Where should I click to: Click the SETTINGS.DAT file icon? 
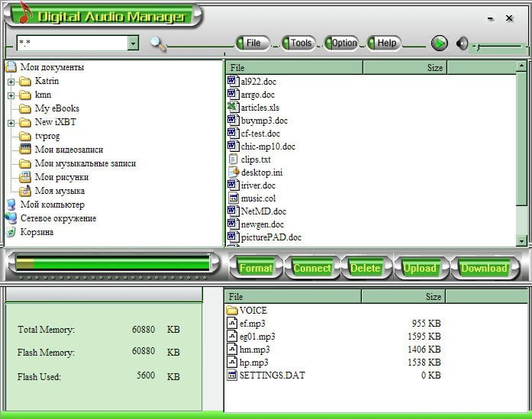[232, 375]
